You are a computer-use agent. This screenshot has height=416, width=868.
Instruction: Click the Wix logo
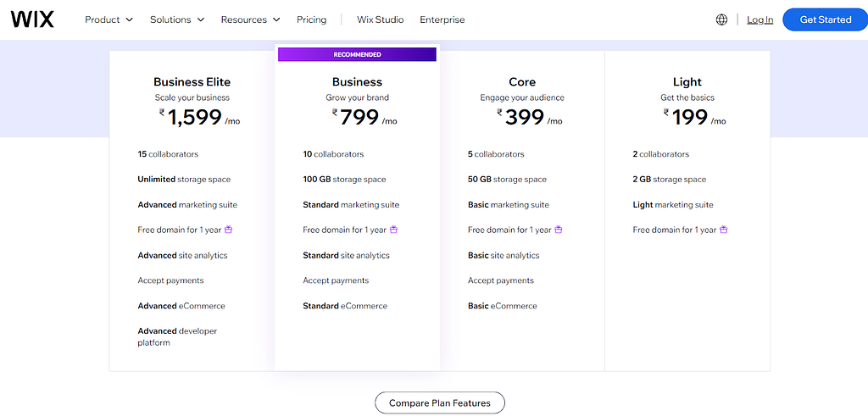click(32, 19)
